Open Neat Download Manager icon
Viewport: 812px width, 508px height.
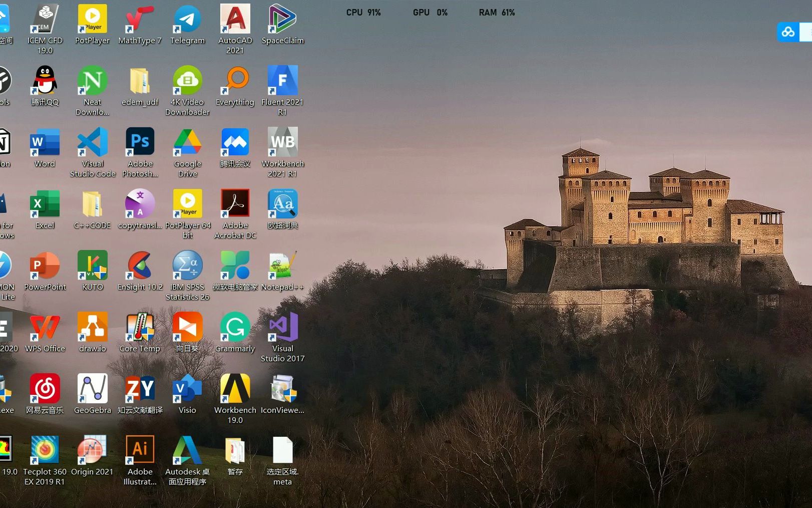pos(93,91)
